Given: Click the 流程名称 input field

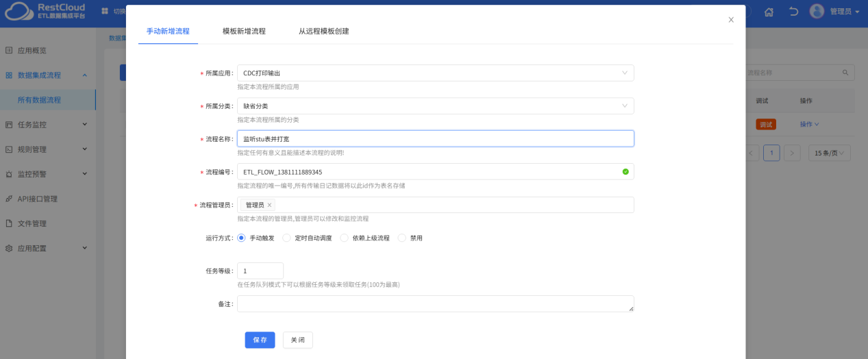Looking at the screenshot, I should [435, 138].
